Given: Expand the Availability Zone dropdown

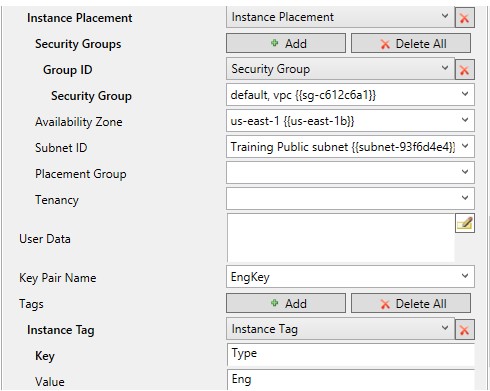Looking at the screenshot, I should coord(350,121).
